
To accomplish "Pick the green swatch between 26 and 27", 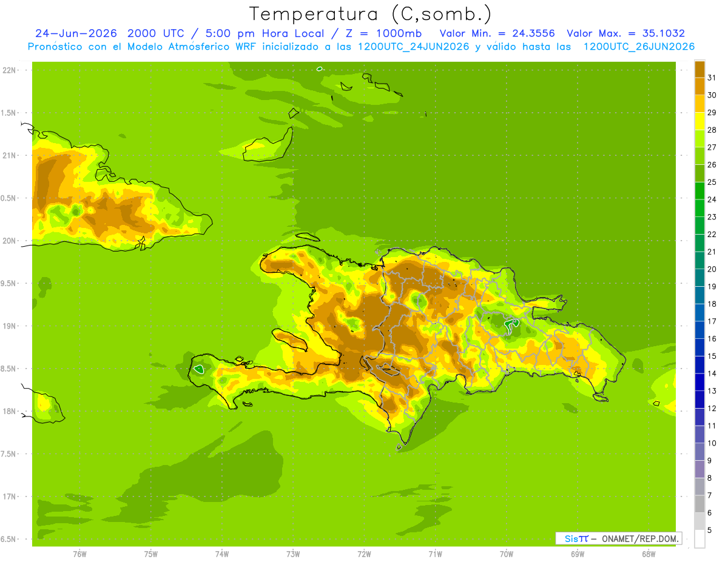I will 699,156.
